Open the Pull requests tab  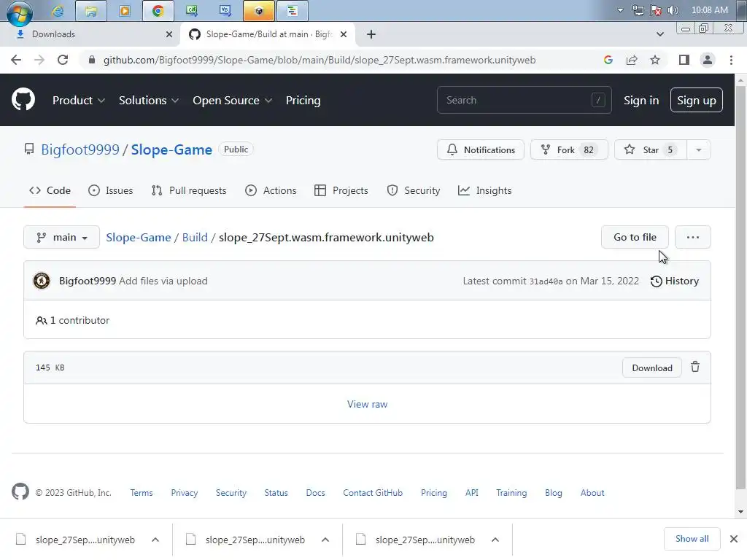tap(189, 190)
